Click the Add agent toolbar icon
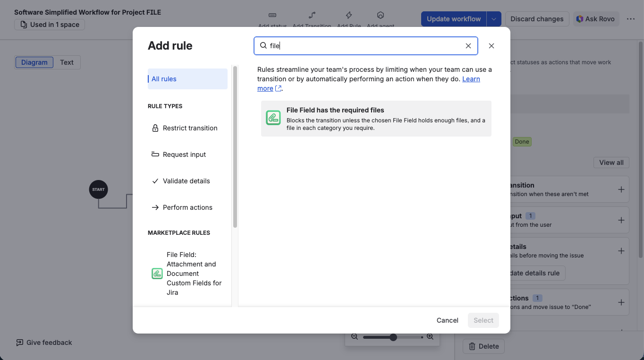Screen dimensions: 644x360 381,15
